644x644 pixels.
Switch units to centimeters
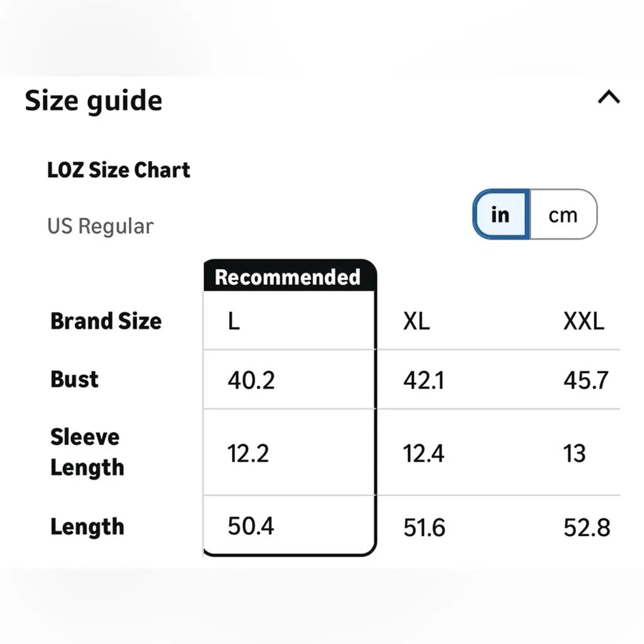click(562, 214)
